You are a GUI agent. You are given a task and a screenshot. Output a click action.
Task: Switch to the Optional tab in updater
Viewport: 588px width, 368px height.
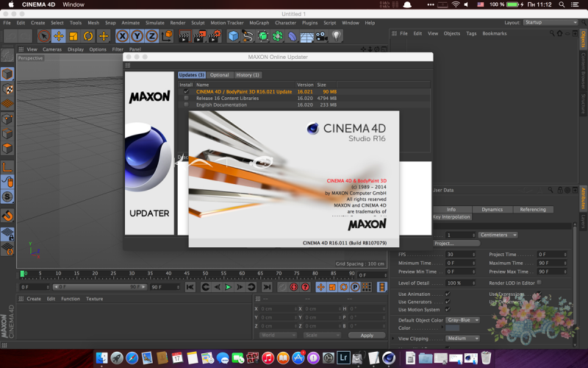219,75
